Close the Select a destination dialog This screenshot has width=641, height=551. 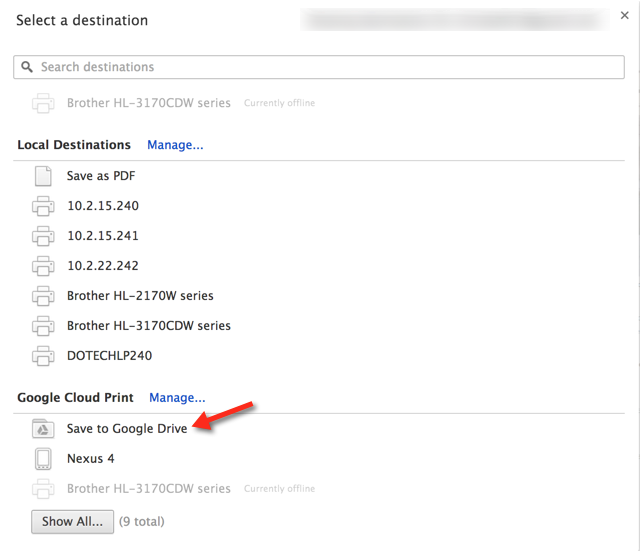click(x=624, y=16)
